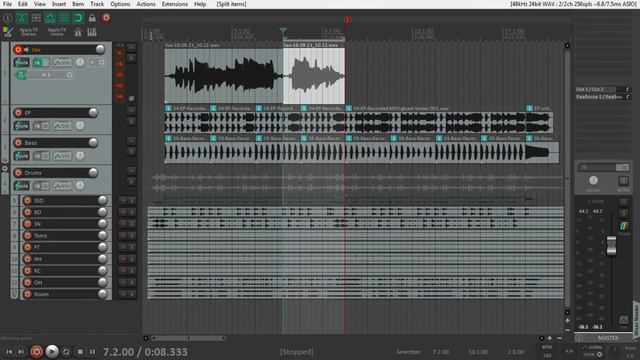The width and height of the screenshot is (640, 360).
Task: Toggle grid lines toolbar icon
Action: [64, 18]
